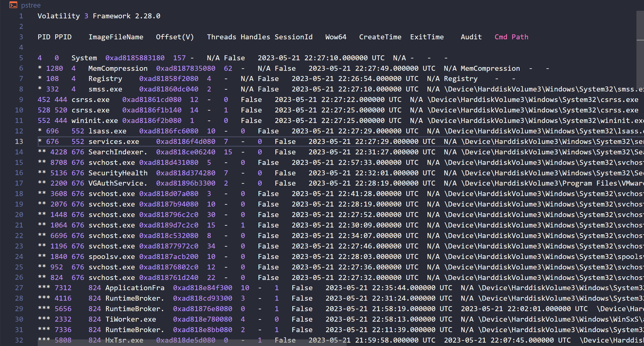This screenshot has width=644, height=346.
Task: Click the Path column header text
Action: [x=520, y=37]
